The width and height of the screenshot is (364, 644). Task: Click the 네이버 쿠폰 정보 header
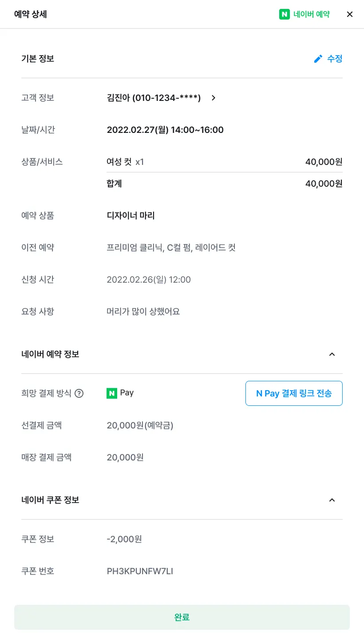(x=51, y=500)
